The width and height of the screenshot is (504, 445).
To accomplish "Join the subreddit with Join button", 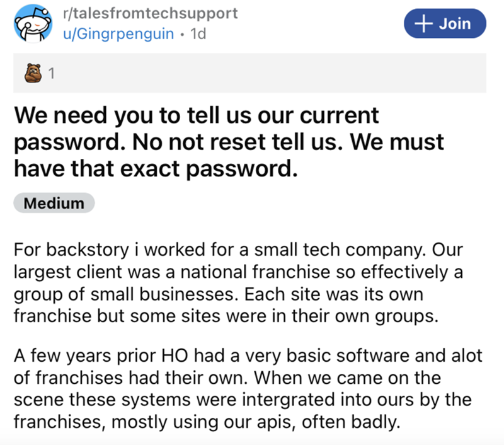I will (x=446, y=24).
